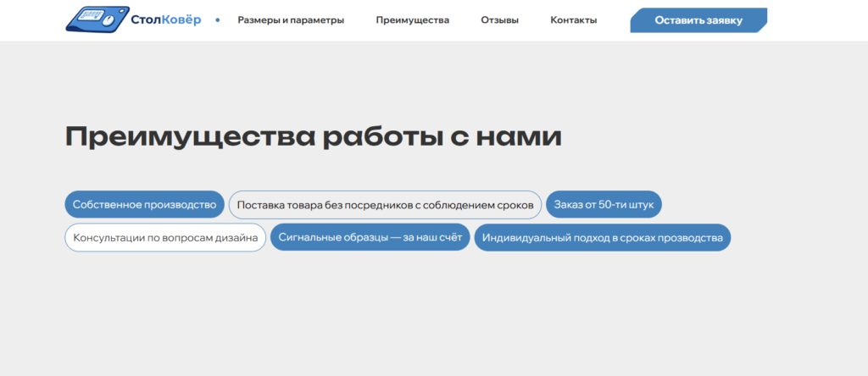Viewport: 868px width, 376px height.
Task: Click the СтолКовёр desk mat logo icon
Action: click(x=97, y=19)
